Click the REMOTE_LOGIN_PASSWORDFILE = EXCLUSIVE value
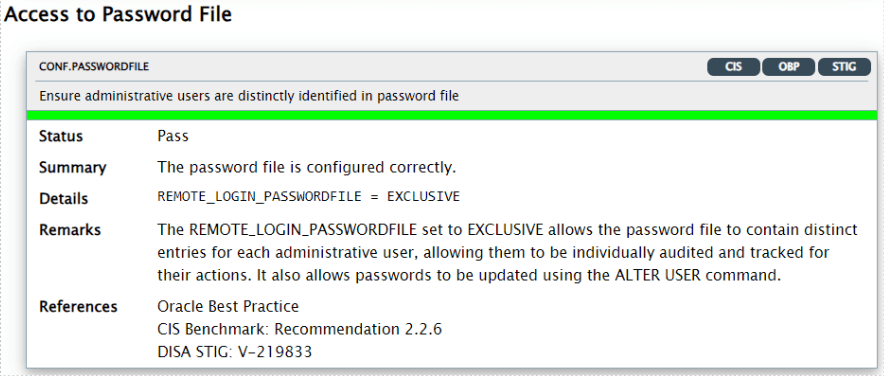This screenshot has width=884, height=376. coord(308,197)
